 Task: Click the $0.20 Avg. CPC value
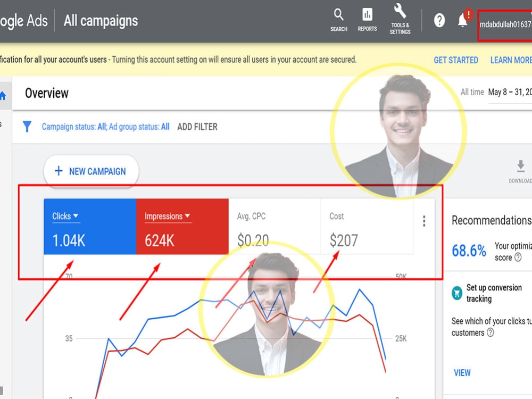coord(253,240)
